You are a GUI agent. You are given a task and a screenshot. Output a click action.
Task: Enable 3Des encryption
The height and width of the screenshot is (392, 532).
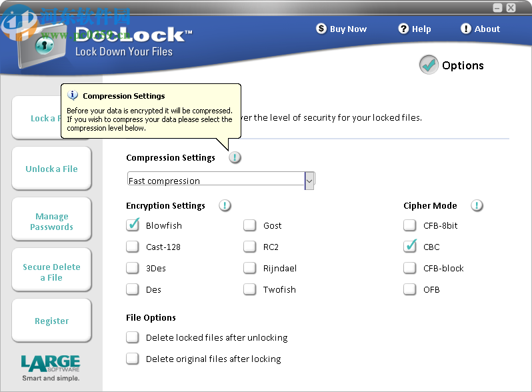point(132,268)
